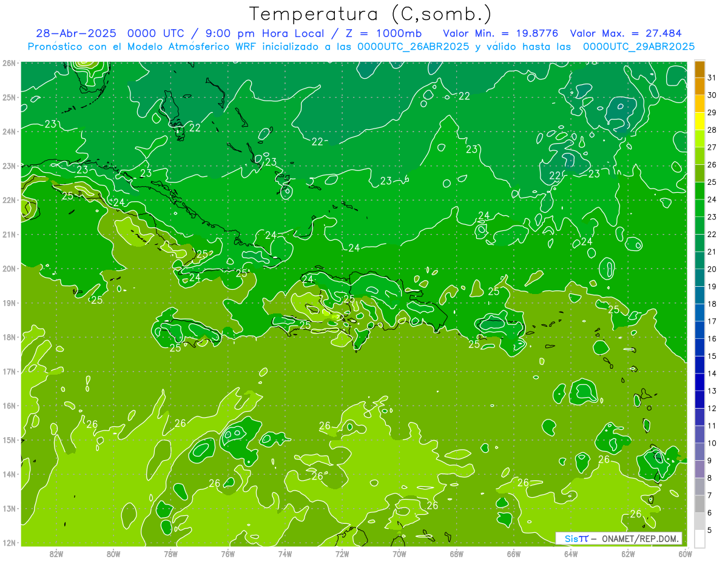Click the 18N latitude axis label
The height and width of the screenshot is (562, 728).
8,337
